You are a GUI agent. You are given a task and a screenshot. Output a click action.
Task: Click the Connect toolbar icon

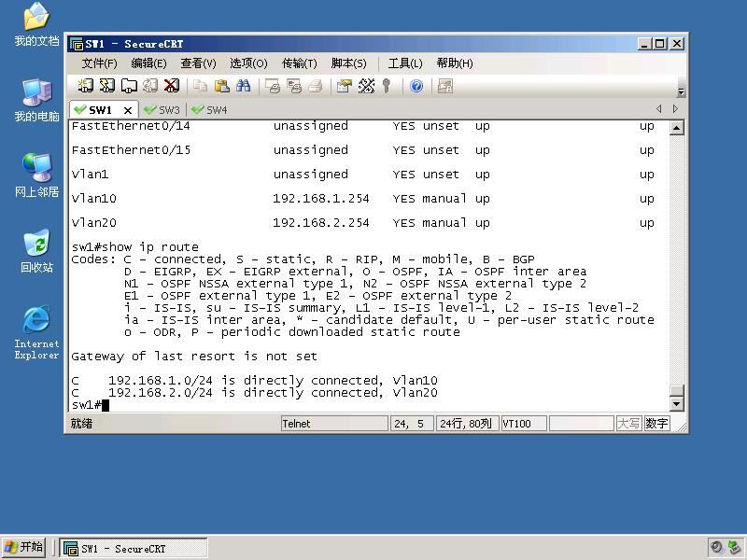(x=85, y=86)
